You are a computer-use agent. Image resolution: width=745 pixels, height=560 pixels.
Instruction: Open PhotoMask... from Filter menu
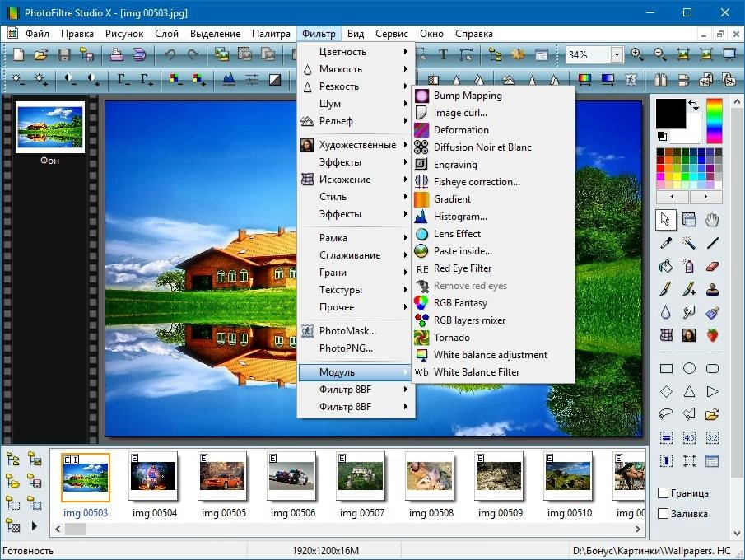click(x=356, y=331)
